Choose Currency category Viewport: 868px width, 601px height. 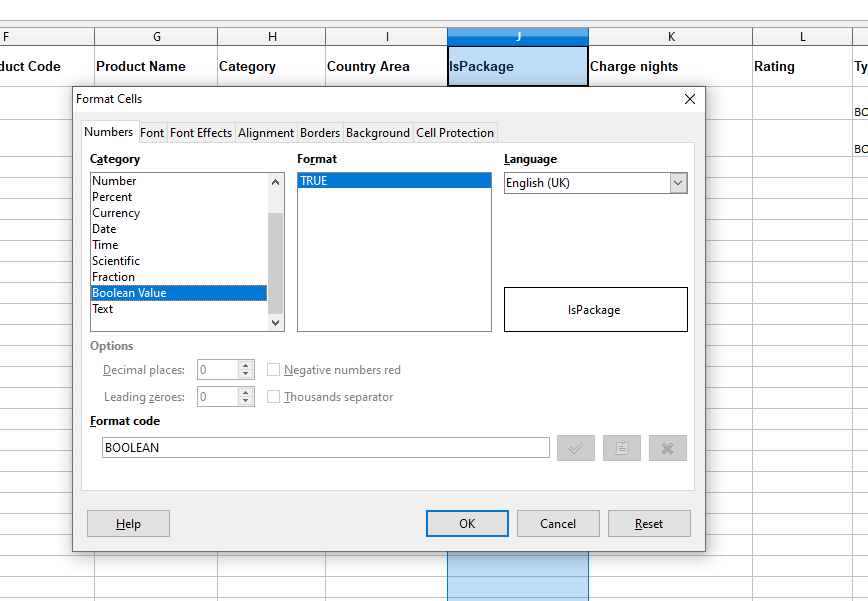[x=179, y=213]
